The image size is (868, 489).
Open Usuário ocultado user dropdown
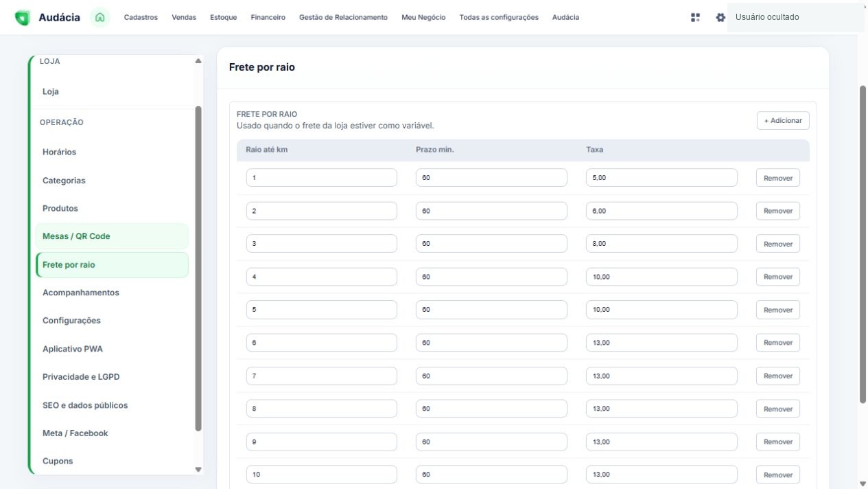[x=795, y=18]
